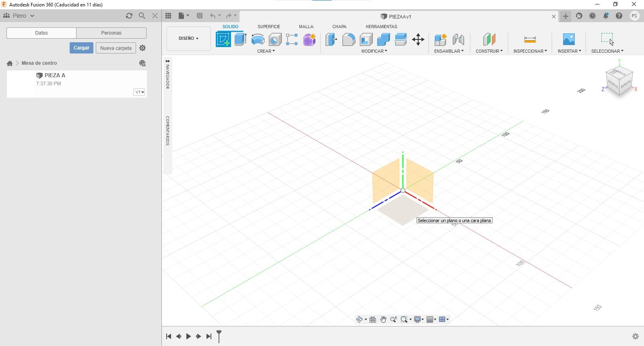Open data panel settings gear
This screenshot has width=644, height=346.
point(142,48)
